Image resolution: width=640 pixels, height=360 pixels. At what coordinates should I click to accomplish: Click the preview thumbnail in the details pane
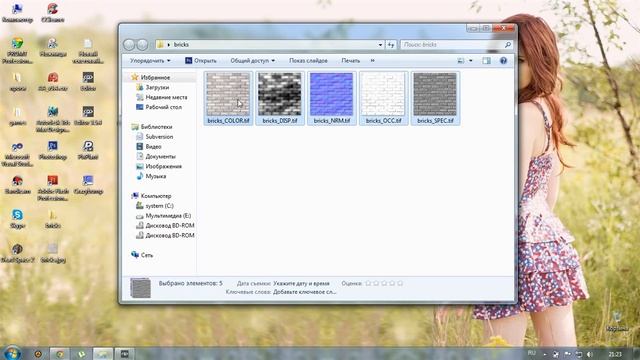pos(140,288)
